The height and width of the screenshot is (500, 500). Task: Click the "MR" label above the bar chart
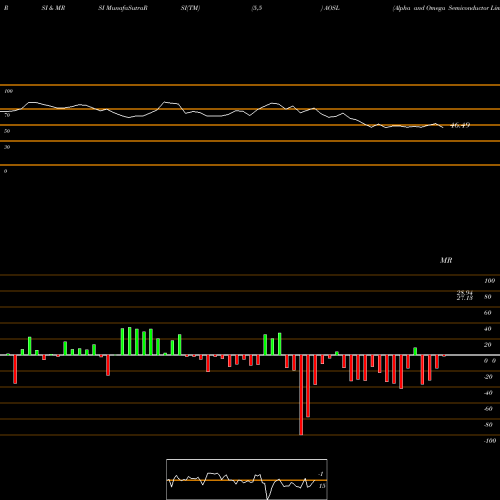[446, 260]
